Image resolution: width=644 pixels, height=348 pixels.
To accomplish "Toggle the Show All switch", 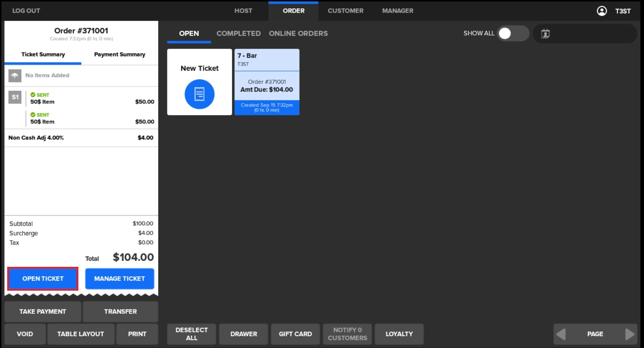I will pyautogui.click(x=513, y=34).
